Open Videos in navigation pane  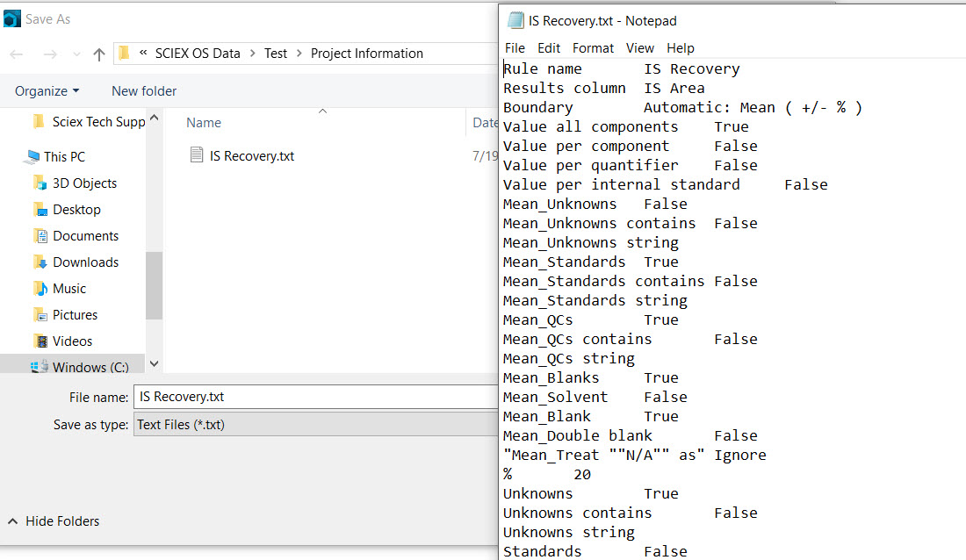(x=73, y=341)
